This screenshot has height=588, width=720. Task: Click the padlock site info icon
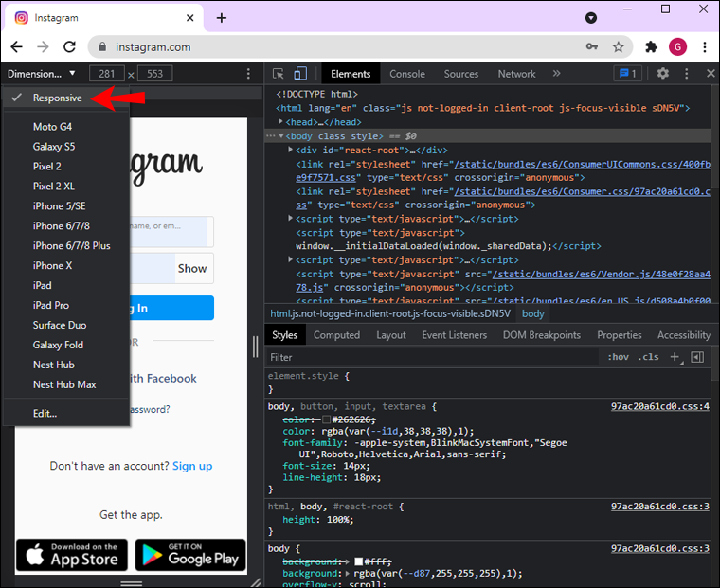click(x=102, y=46)
